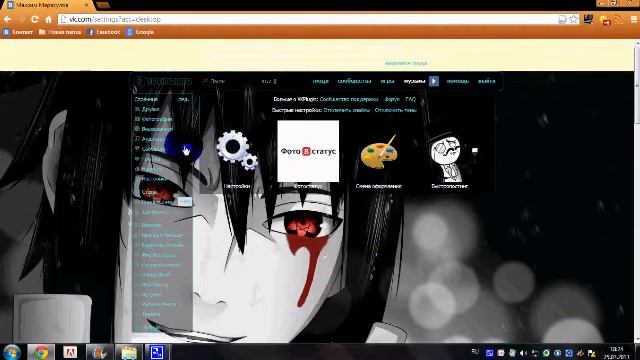
Task: Click Отключить темы quick setting
Action: tap(396, 110)
